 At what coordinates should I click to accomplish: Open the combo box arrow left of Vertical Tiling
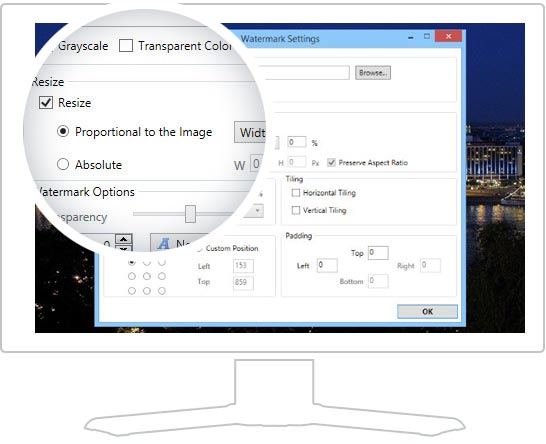pyautogui.click(x=257, y=210)
